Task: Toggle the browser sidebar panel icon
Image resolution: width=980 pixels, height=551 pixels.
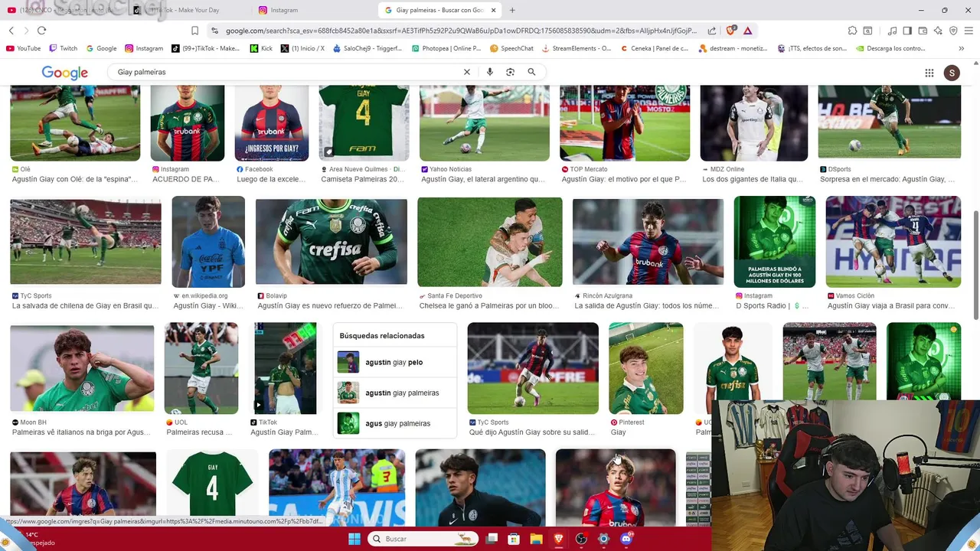Action: pyautogui.click(x=907, y=31)
